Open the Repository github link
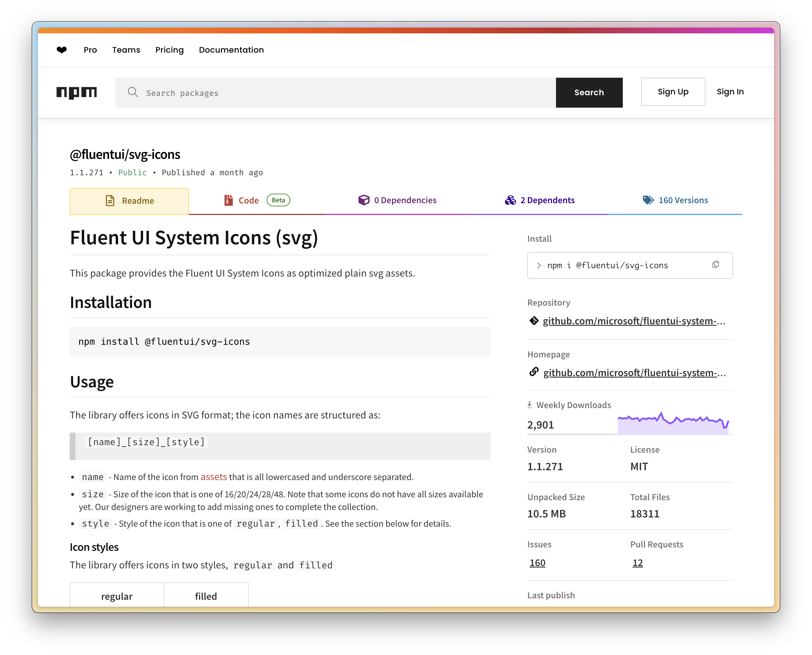Viewport: 812px width, 655px height. [x=634, y=321]
